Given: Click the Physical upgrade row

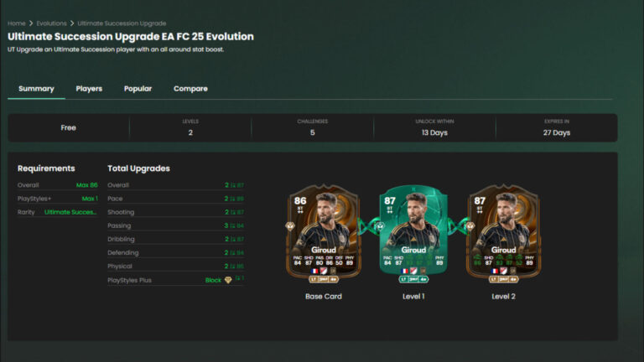Looking at the screenshot, I should pyautogui.click(x=176, y=266).
